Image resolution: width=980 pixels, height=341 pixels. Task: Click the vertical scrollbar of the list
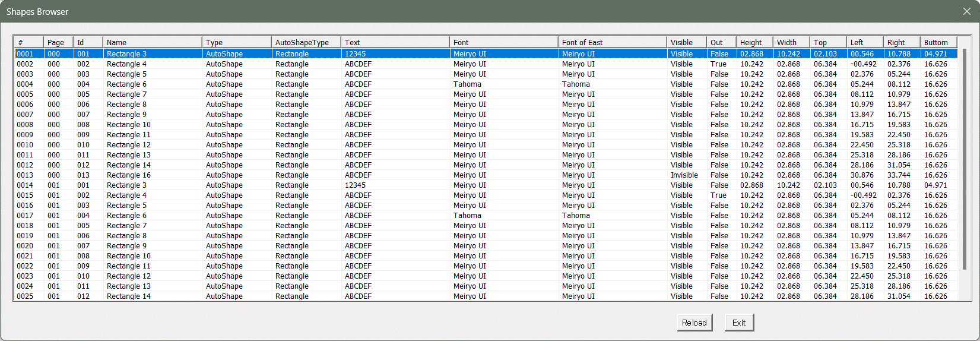click(x=965, y=160)
